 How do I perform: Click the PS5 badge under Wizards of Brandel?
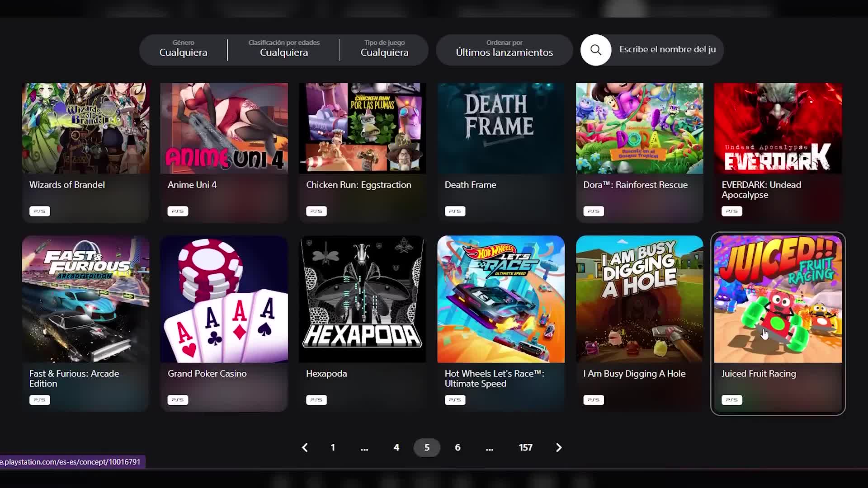click(39, 211)
